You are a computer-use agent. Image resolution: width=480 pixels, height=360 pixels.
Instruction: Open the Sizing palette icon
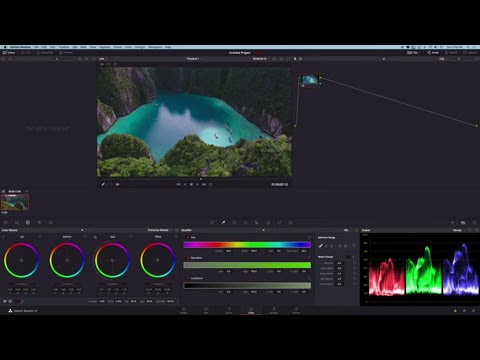pos(279,222)
